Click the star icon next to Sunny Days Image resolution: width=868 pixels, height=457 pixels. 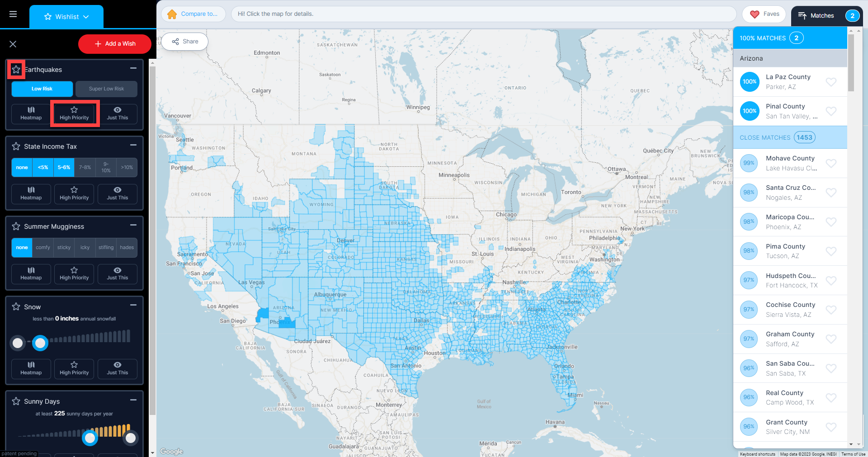click(x=16, y=401)
